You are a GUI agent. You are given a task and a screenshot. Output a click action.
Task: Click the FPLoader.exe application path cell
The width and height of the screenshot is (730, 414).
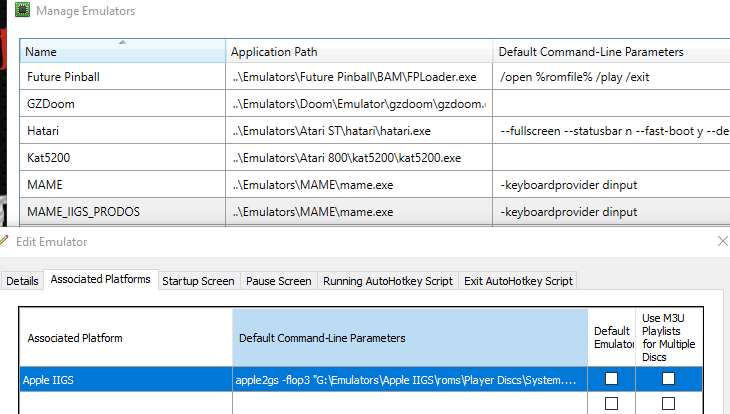(x=359, y=76)
